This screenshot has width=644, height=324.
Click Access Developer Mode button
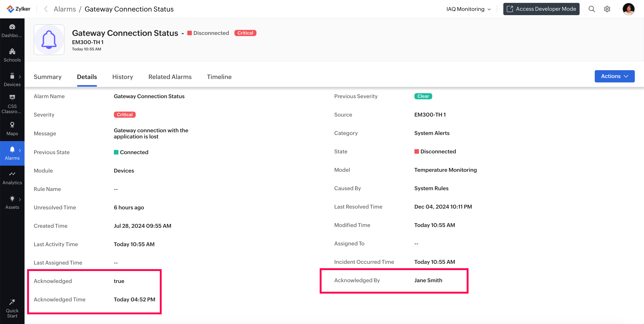point(541,9)
